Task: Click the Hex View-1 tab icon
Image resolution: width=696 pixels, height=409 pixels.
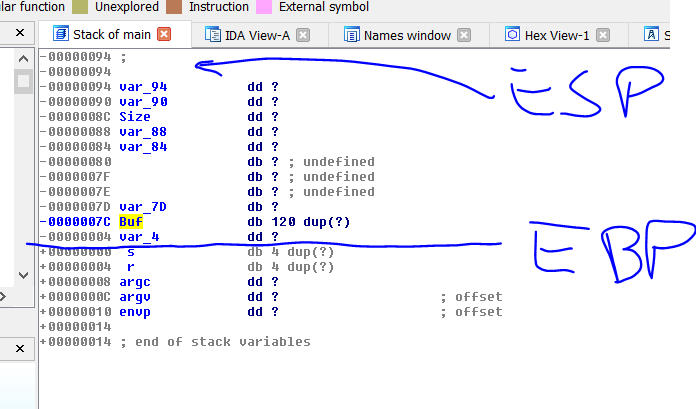Action: [512, 35]
